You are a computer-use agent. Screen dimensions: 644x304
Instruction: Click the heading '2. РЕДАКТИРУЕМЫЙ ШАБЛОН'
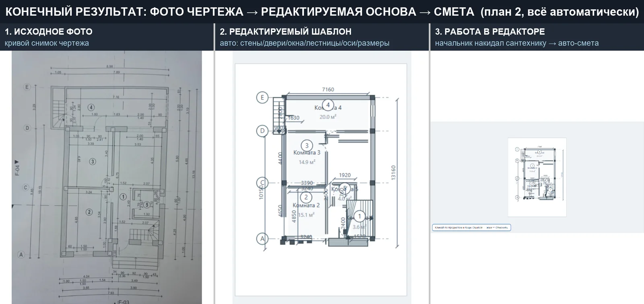point(285,31)
